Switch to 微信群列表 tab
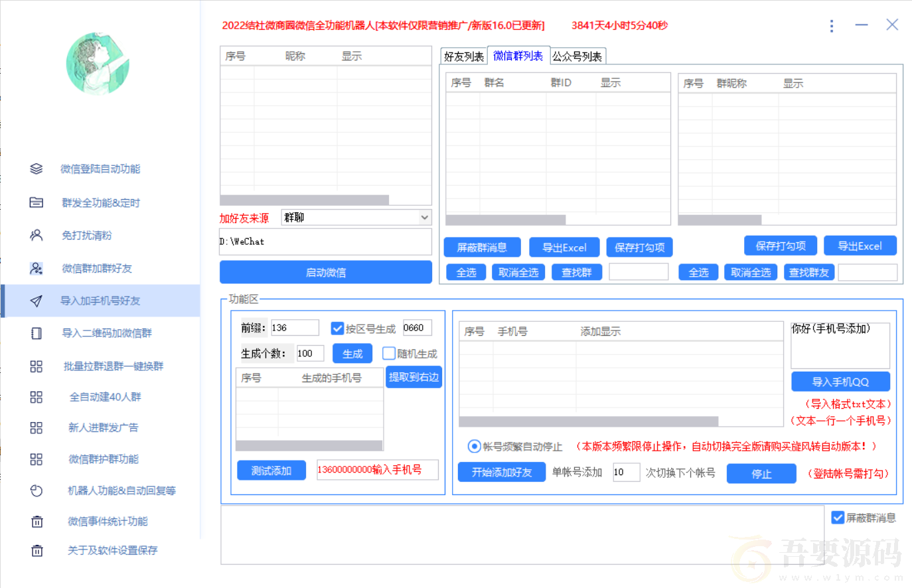This screenshot has height=588, width=912. click(518, 56)
